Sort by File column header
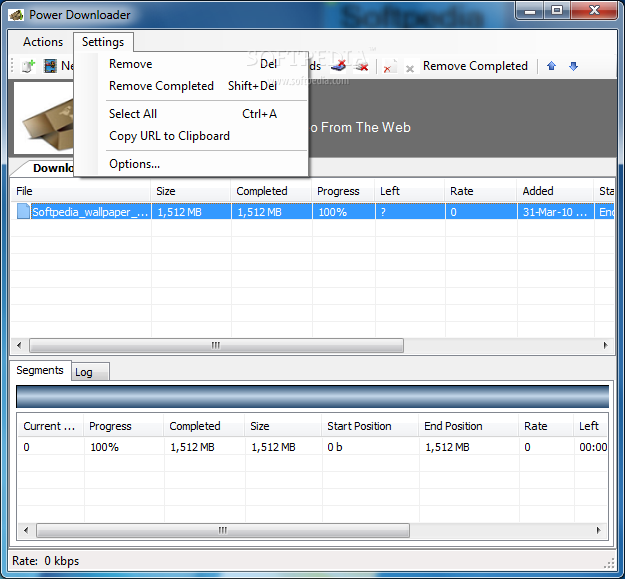Screen dimensions: 625x579 (81, 191)
